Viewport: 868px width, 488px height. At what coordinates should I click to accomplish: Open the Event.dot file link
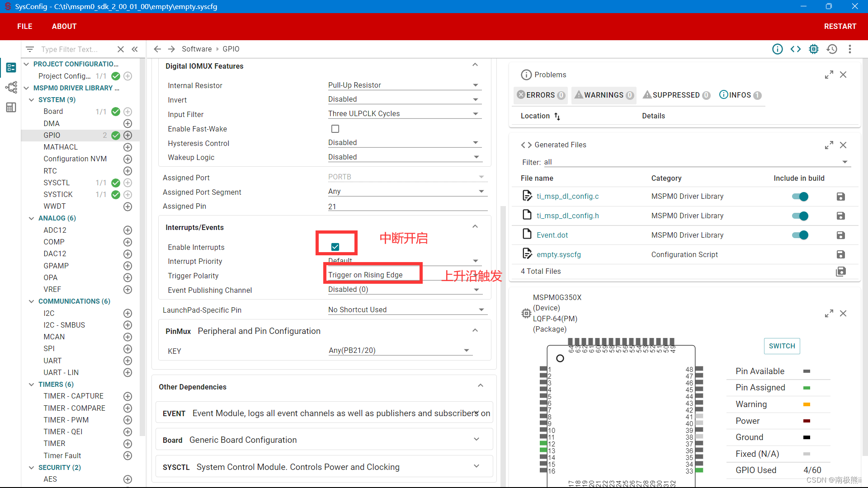click(x=552, y=235)
